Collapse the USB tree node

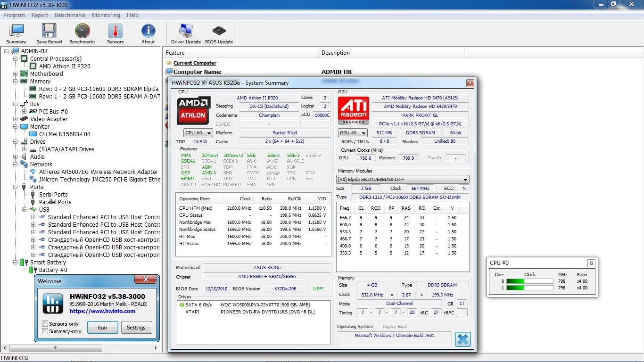(x=25, y=210)
